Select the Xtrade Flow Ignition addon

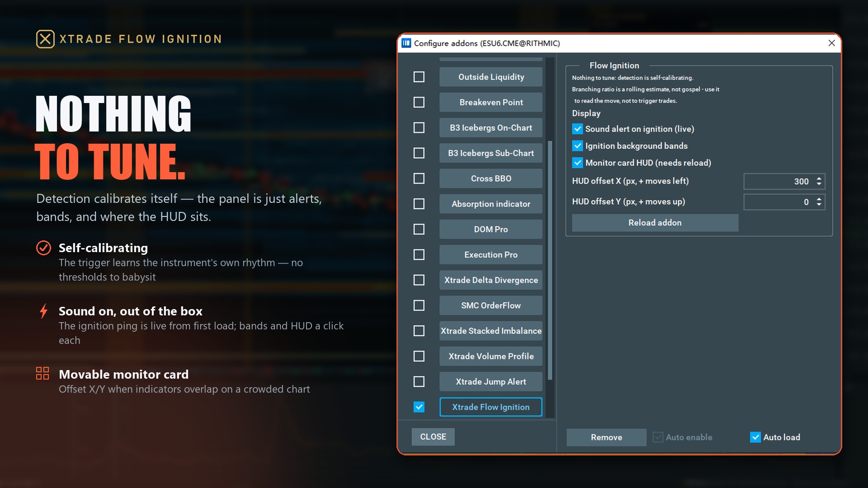pyautogui.click(x=491, y=407)
